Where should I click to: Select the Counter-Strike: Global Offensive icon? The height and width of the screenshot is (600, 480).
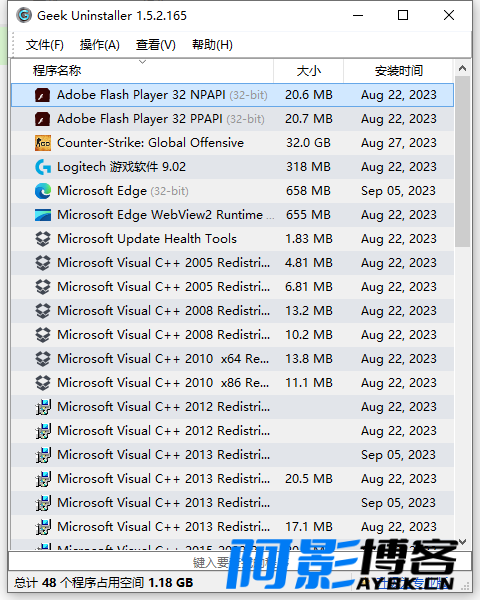click(42, 143)
